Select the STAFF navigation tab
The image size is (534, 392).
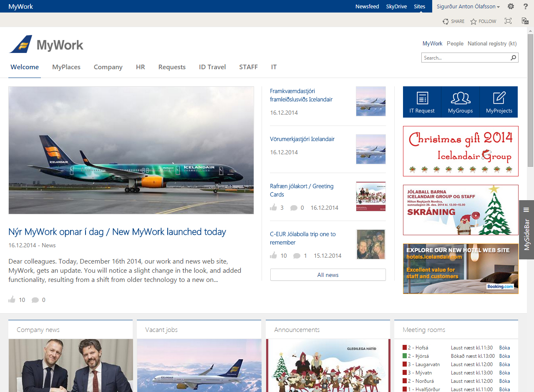click(249, 67)
